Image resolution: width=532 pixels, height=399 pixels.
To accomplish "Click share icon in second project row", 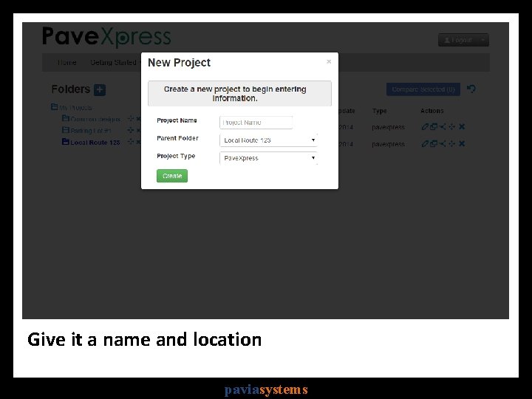I will coord(443,144).
